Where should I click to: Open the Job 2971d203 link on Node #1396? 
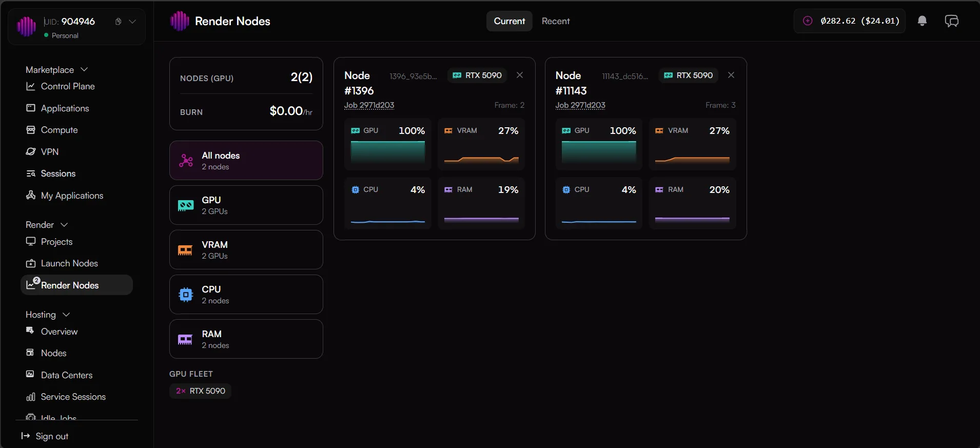pyautogui.click(x=369, y=105)
